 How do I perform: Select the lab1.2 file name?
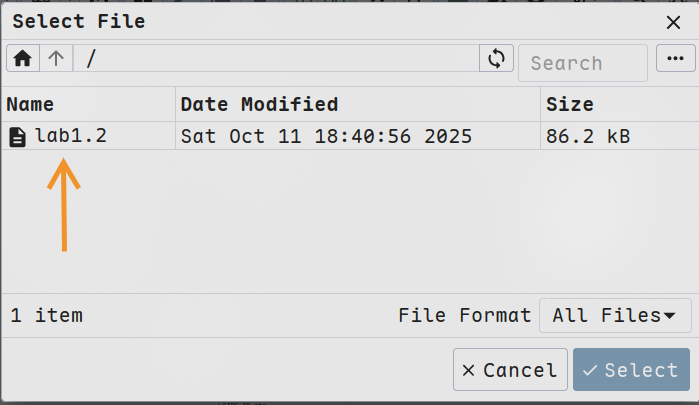[x=71, y=136]
